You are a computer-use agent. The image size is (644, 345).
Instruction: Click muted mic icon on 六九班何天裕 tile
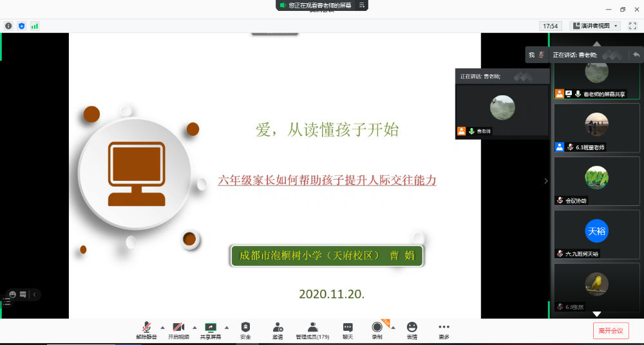coord(560,254)
